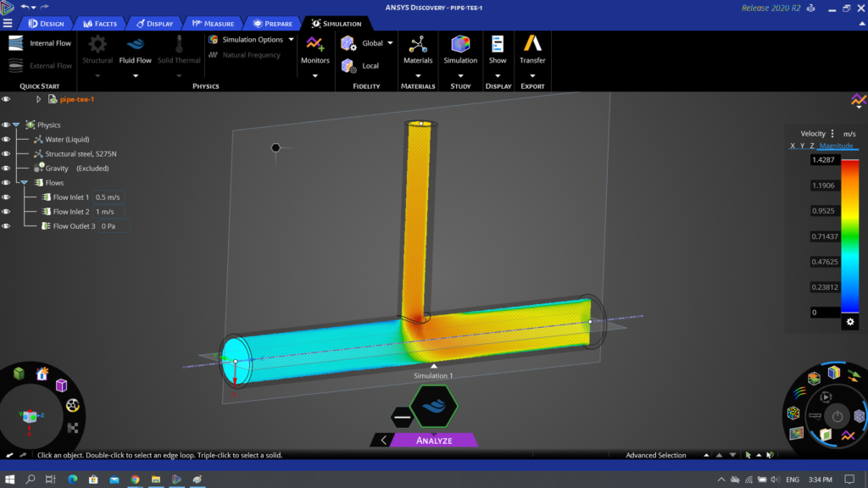The height and width of the screenshot is (488, 868).
Task: Click the Internal Flow quick start icon
Action: point(16,43)
